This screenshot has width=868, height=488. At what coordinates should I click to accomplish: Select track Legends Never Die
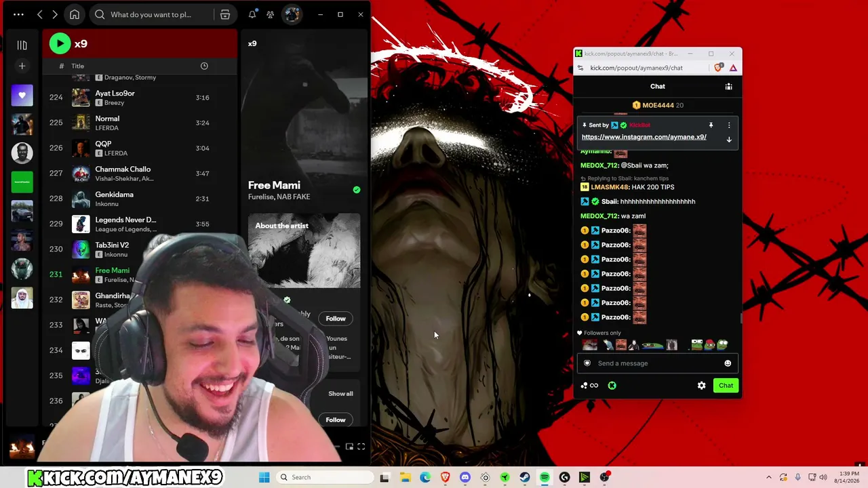coord(140,224)
